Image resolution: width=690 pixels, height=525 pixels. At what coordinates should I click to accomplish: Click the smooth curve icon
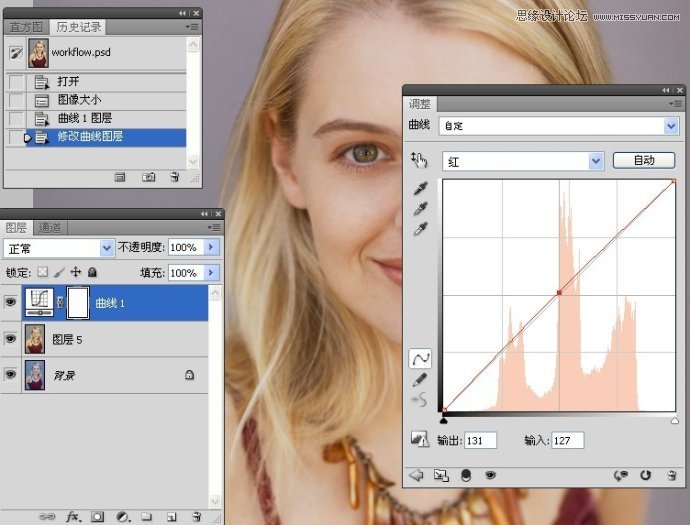(x=419, y=400)
